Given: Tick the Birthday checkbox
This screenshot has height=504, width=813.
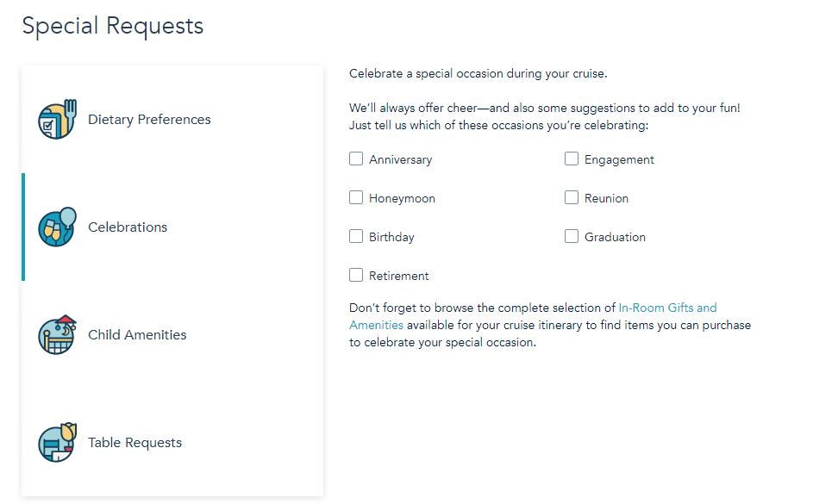Looking at the screenshot, I should tap(356, 236).
